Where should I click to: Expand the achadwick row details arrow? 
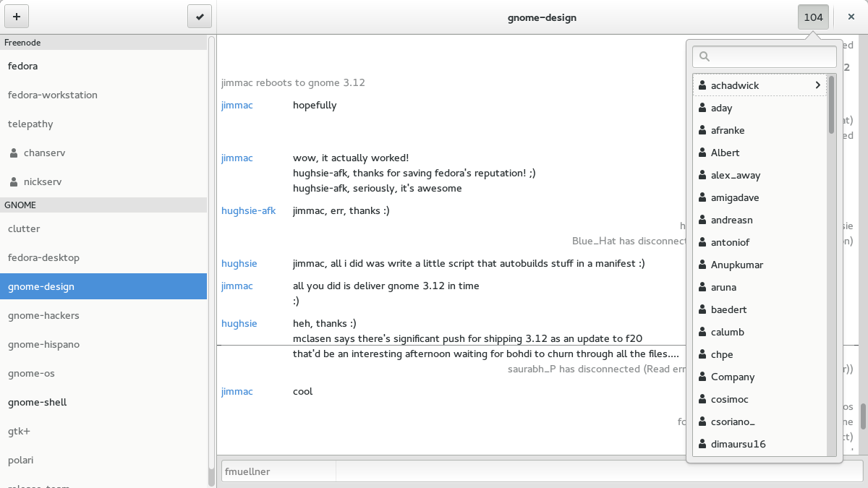[818, 85]
